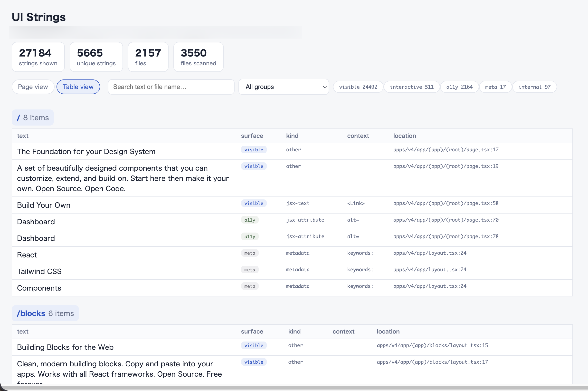Open the All groups dropdown

284,87
